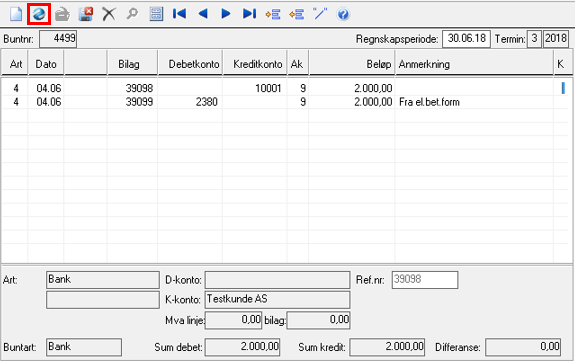
Task: Click the Dato cell in row 39099
Action: [x=46, y=102]
